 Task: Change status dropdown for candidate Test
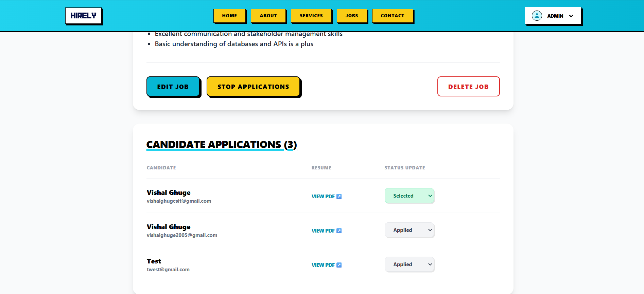click(409, 264)
